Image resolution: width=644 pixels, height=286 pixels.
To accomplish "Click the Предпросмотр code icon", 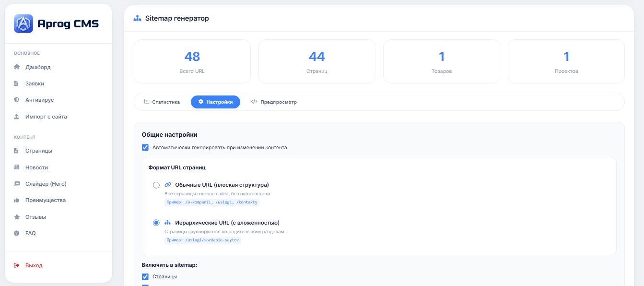I will click(254, 102).
